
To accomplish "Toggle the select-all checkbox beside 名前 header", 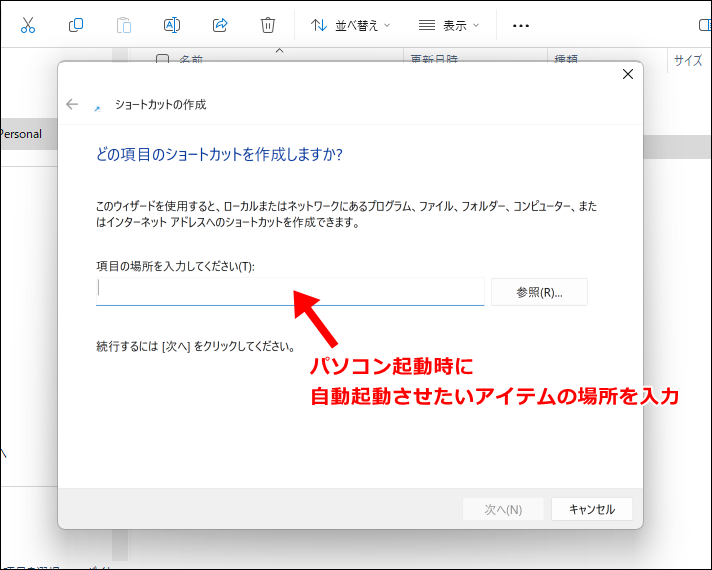I will click(x=162, y=59).
